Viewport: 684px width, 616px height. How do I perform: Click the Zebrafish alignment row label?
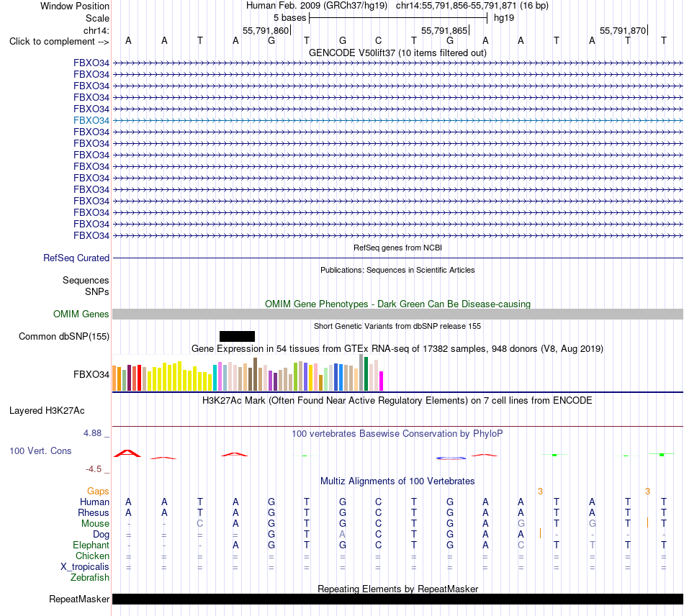[x=90, y=578]
